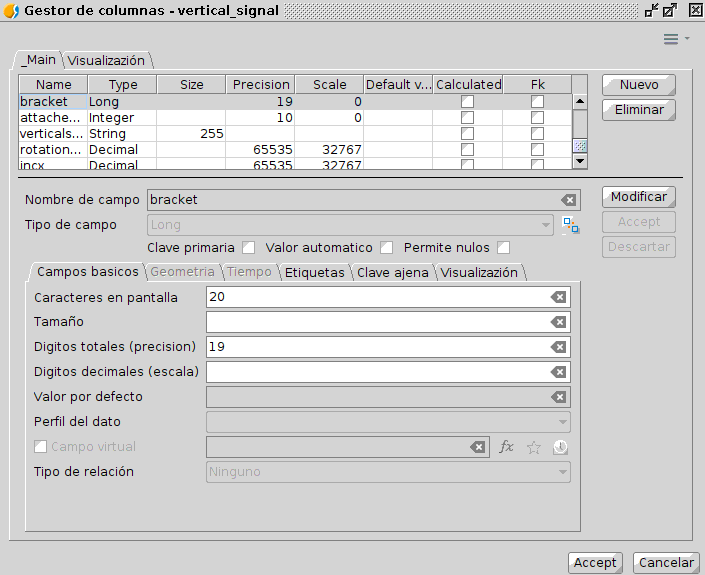Viewport: 705px width, 575px height.
Task: Toggle Calculated checkbox for bracket row
Action: tap(467, 102)
